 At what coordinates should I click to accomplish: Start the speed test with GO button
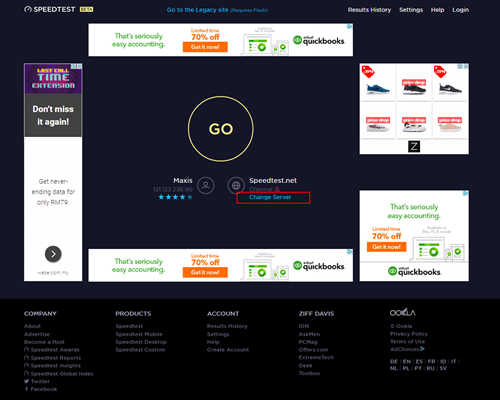click(x=221, y=129)
